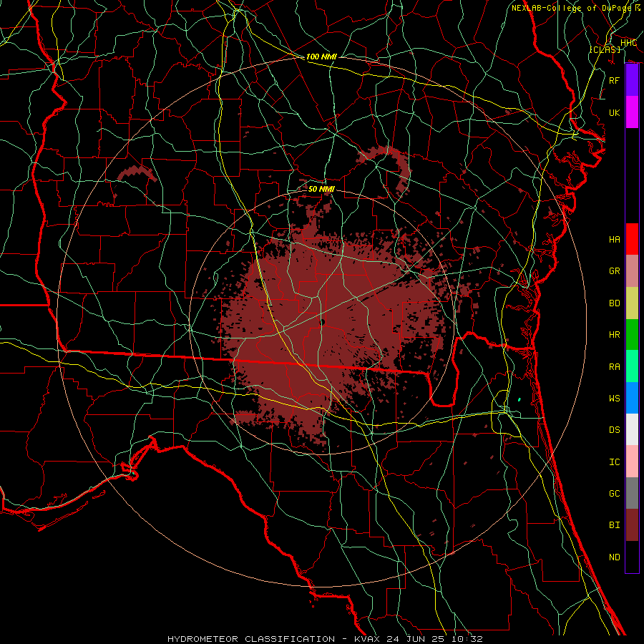Click the GC legend label
Viewport: 644px width, 644px height.
click(x=614, y=494)
